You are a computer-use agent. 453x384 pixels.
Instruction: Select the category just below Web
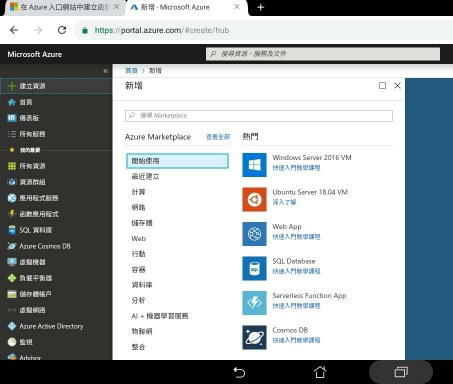point(138,254)
